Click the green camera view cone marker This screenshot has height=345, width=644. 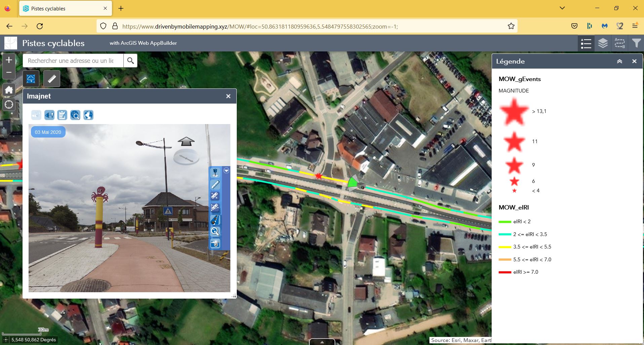pyautogui.click(x=353, y=183)
